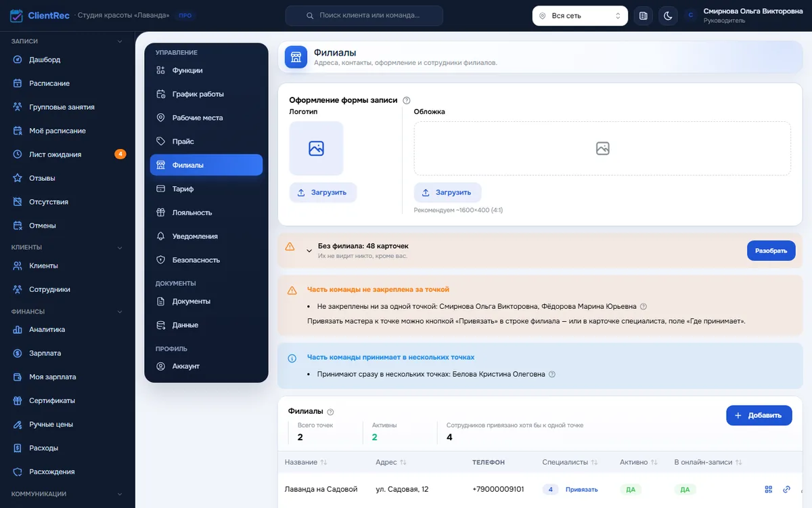Viewport: 812px width, 508px height.
Task: Open Тариф in the management menu
Action: tap(206, 189)
